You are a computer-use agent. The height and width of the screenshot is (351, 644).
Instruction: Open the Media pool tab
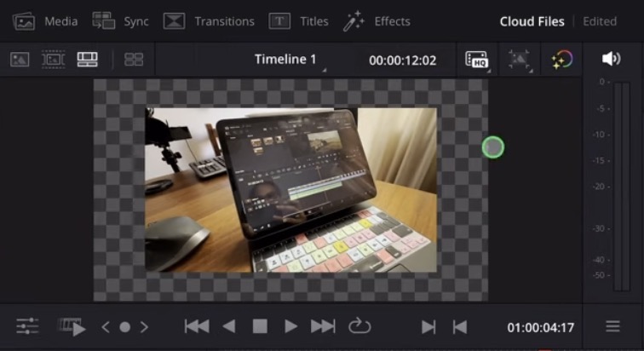[45, 21]
